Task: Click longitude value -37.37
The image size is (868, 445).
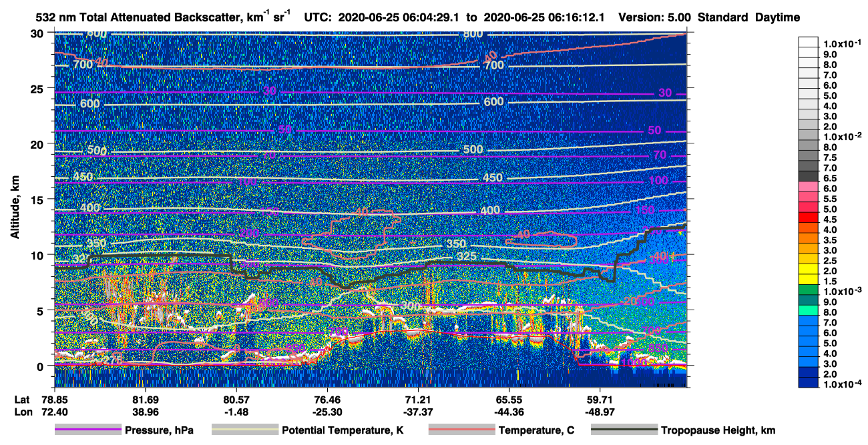Action: (417, 412)
